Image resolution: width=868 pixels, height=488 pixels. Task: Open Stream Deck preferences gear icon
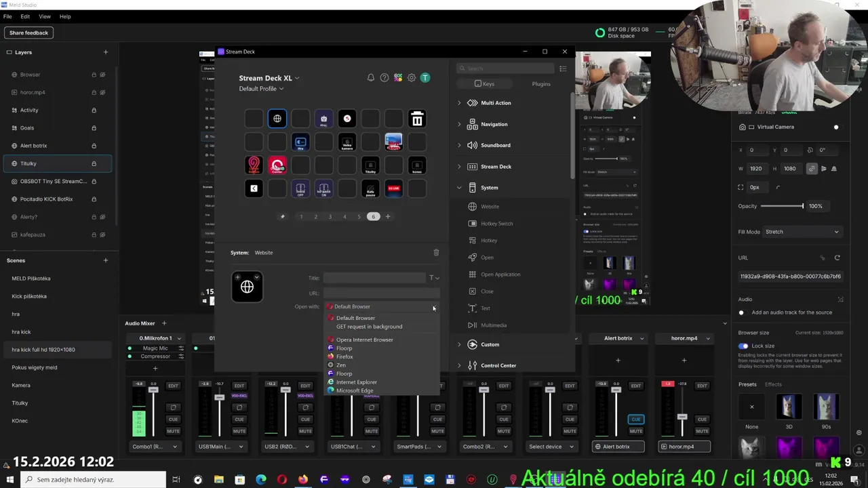click(412, 78)
